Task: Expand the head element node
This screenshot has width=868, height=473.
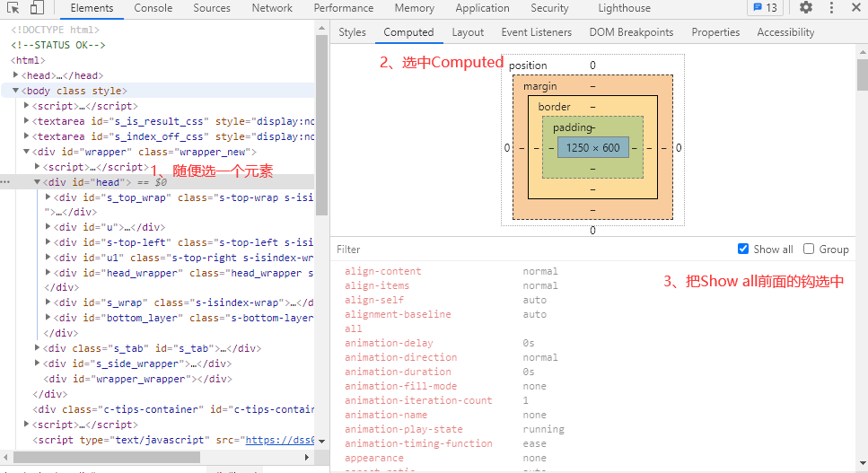Action: pos(16,75)
